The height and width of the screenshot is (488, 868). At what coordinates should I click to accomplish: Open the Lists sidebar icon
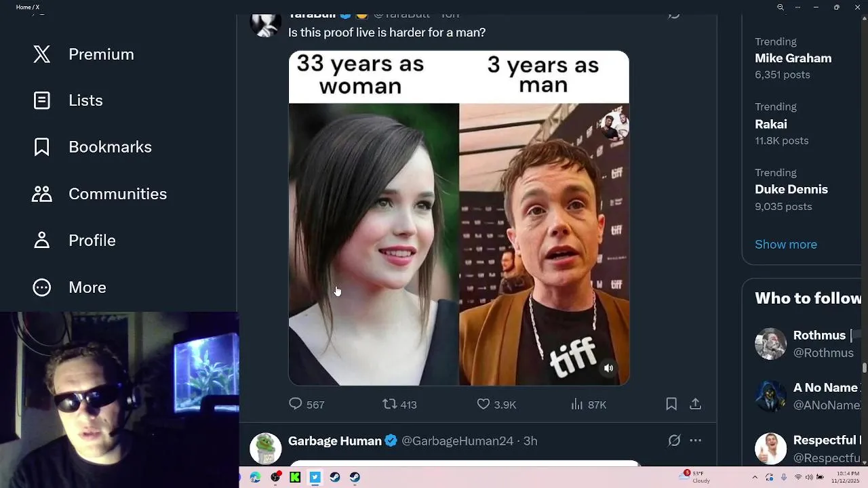(42, 100)
